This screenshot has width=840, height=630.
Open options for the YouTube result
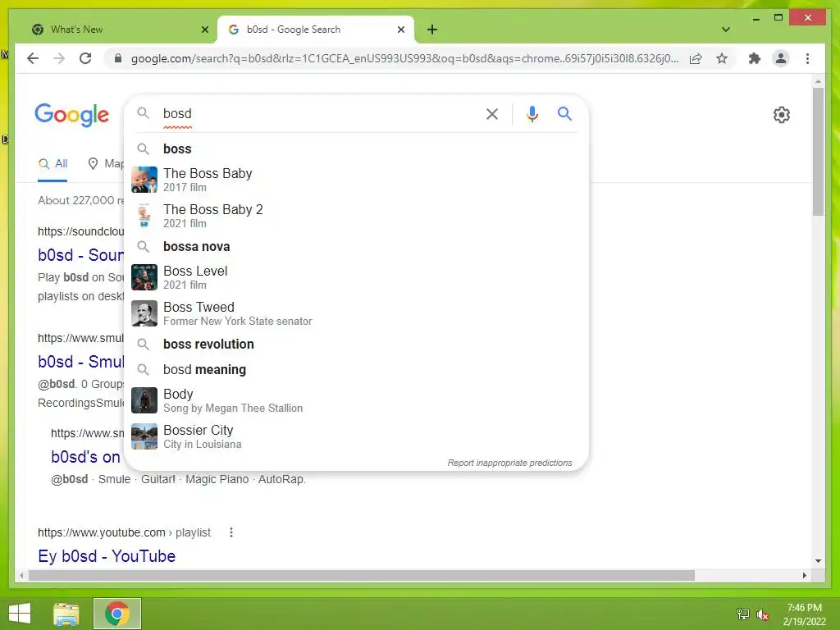point(231,532)
